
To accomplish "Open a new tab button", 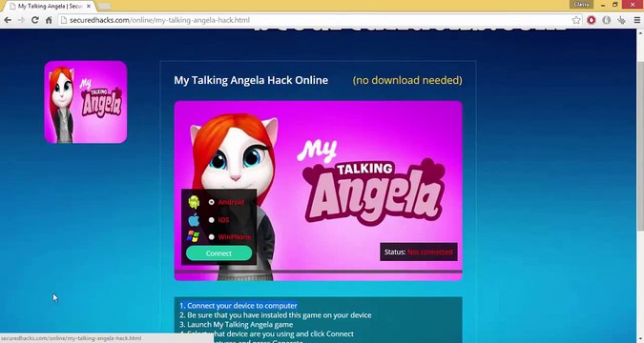I will tap(104, 6).
